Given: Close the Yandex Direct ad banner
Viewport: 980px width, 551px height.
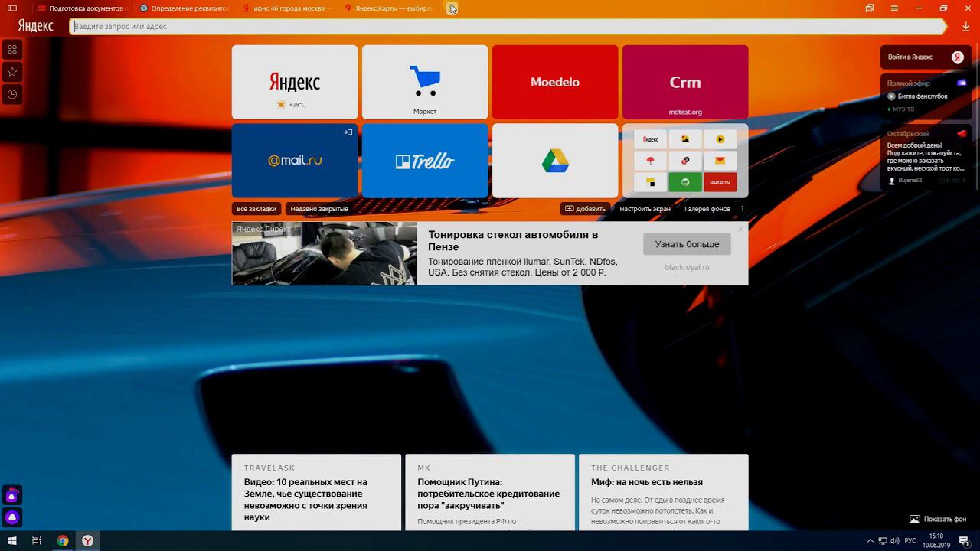Looking at the screenshot, I should [740, 229].
